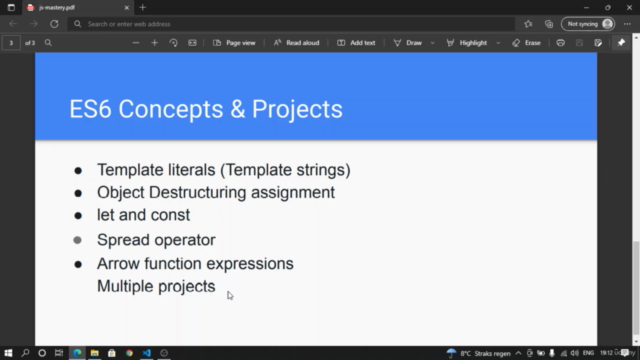Image resolution: width=640 pixels, height=360 pixels.
Task: Open Visual Studio Code from taskbar
Action: coord(147,353)
